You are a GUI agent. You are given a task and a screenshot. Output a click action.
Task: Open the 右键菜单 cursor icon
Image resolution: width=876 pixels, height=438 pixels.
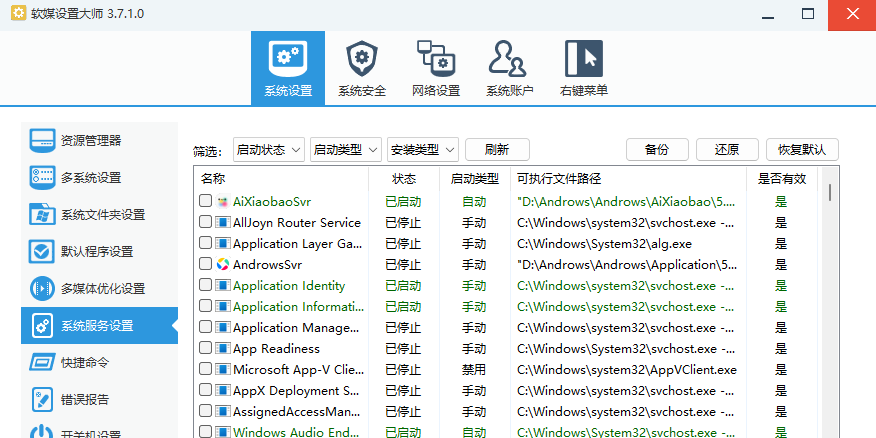click(x=583, y=59)
